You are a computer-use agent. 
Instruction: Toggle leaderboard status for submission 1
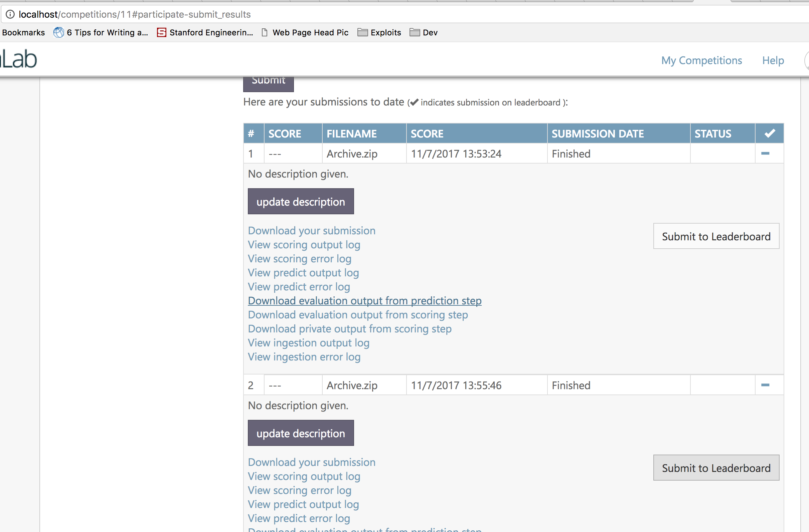[x=765, y=154]
